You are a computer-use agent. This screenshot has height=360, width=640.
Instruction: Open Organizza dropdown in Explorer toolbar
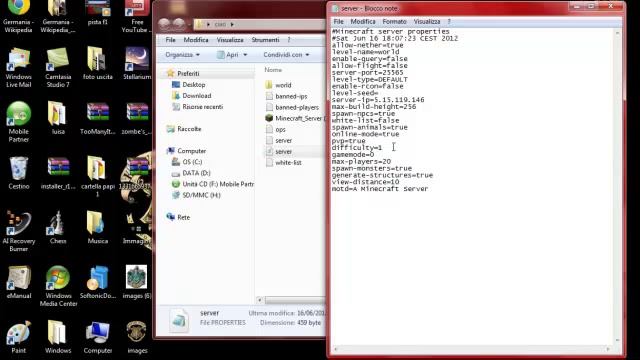click(182, 55)
